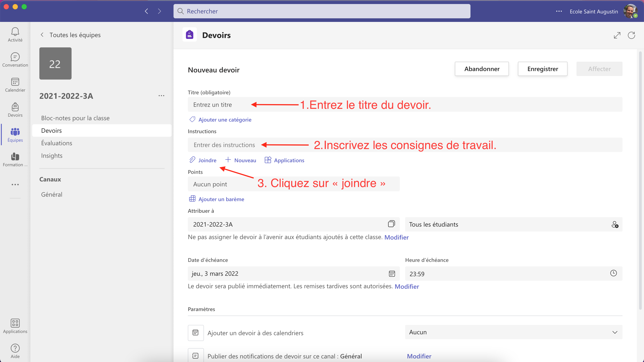
Task: Open the calendar picker icon for due date
Action: click(392, 274)
